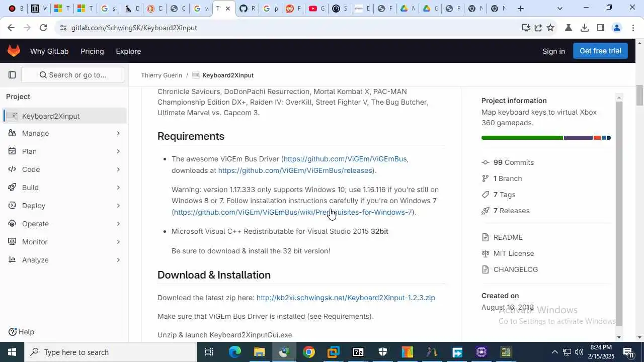
Task: Open the Explore menu item
Action: (x=128, y=51)
